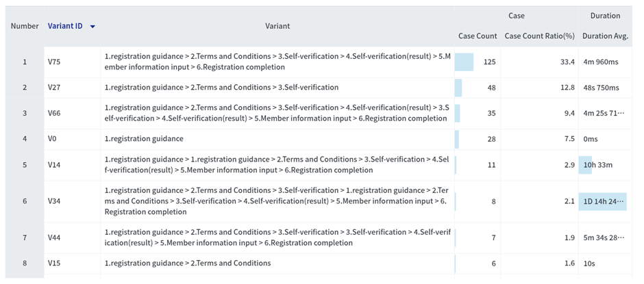The width and height of the screenshot is (644, 284).
Task: Click the Case Count Ratio(%) header
Action: click(x=539, y=36)
